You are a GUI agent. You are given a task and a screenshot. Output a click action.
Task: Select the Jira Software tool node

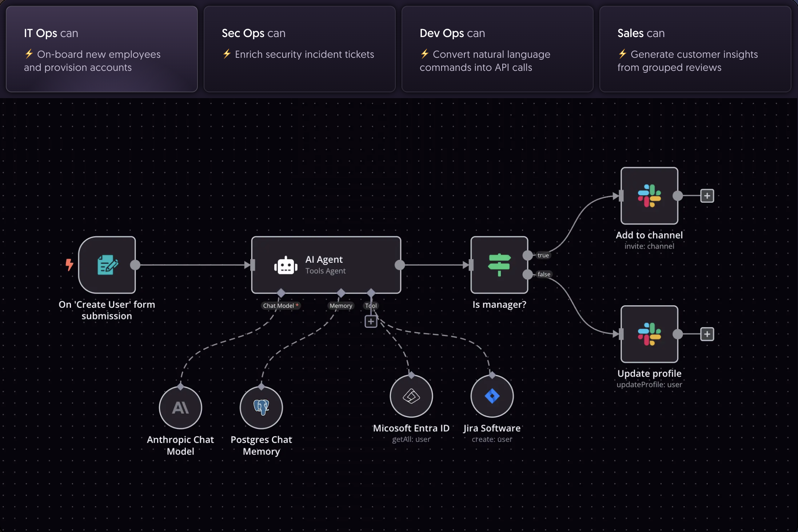tap(492, 396)
